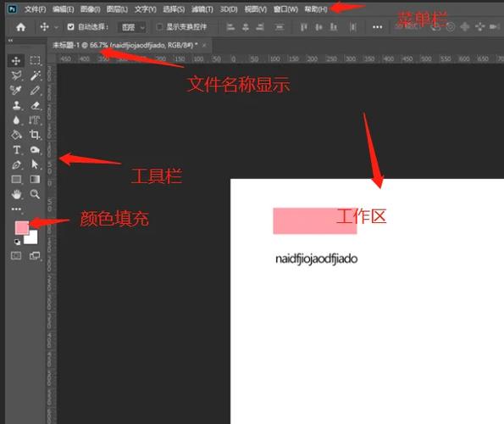This screenshot has width=504, height=424.
Task: Collapse the toolbox with double-arrow
Action: pyautogui.click(x=10, y=41)
